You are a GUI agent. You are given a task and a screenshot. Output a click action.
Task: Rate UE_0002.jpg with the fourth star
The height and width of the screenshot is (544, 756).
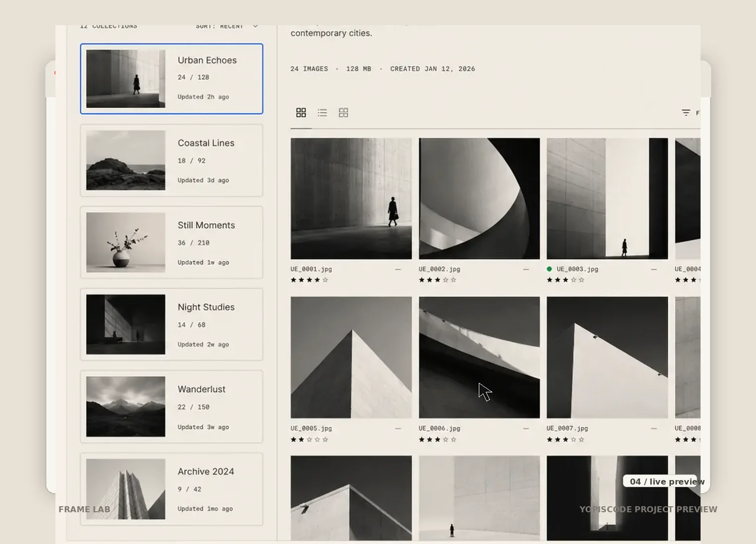tap(446, 280)
